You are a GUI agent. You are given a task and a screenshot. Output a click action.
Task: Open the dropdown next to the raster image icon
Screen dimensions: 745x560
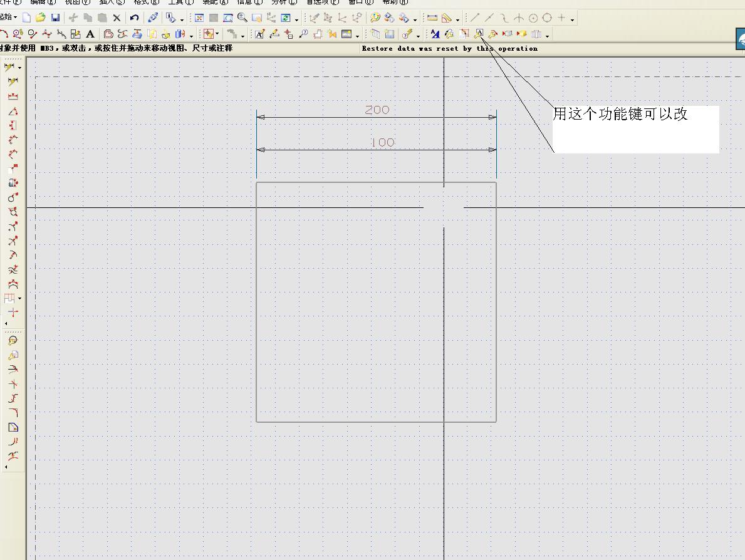pos(357,36)
